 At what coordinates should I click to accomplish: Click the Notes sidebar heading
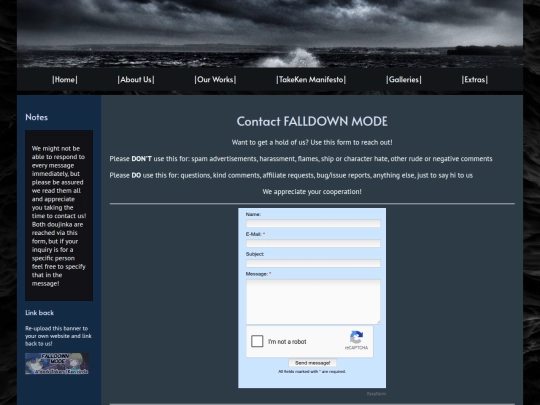(x=37, y=117)
